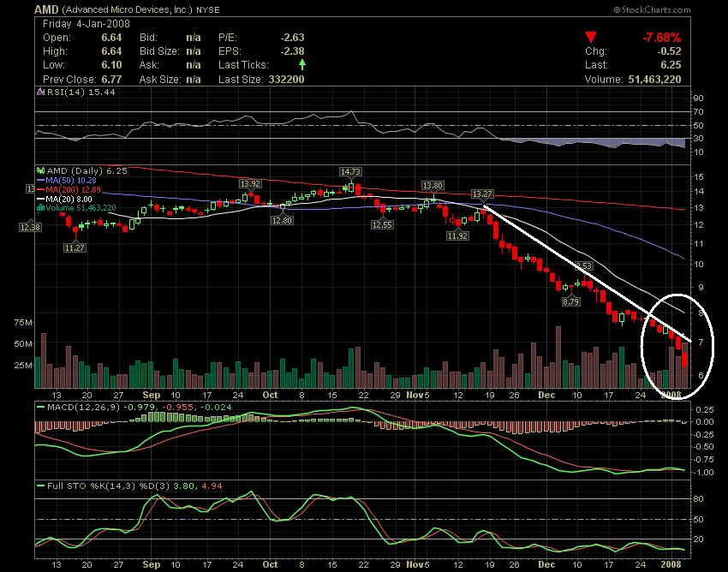Click the 13.27 price label on chart

[x=482, y=194]
